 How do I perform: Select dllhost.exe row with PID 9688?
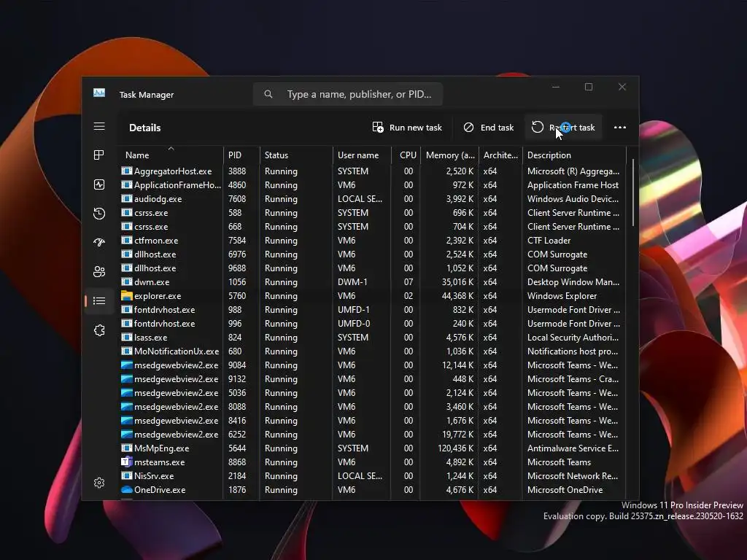coord(373,268)
